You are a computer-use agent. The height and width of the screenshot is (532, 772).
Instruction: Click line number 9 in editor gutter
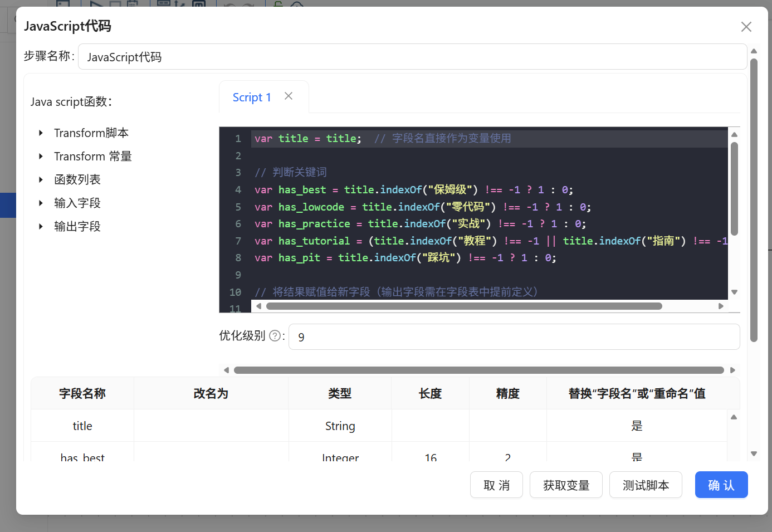[x=238, y=275]
